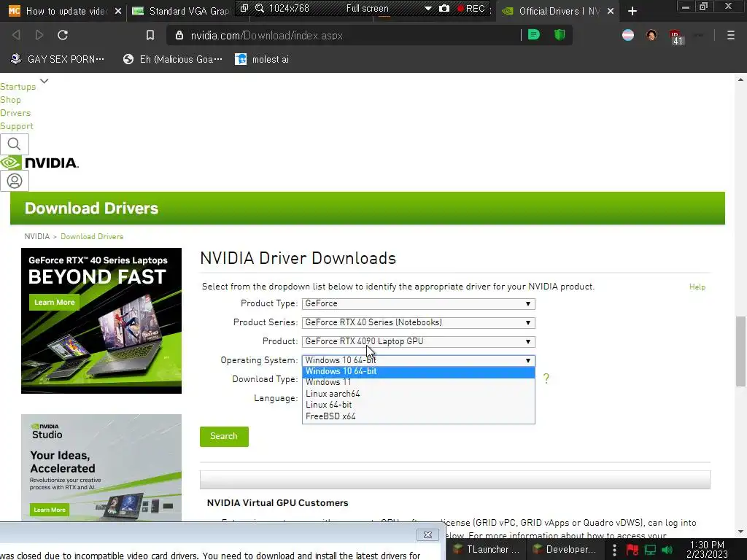Reload the NVIDIA drivers page
Image resolution: width=747 pixels, height=560 pixels.
pyautogui.click(x=63, y=35)
